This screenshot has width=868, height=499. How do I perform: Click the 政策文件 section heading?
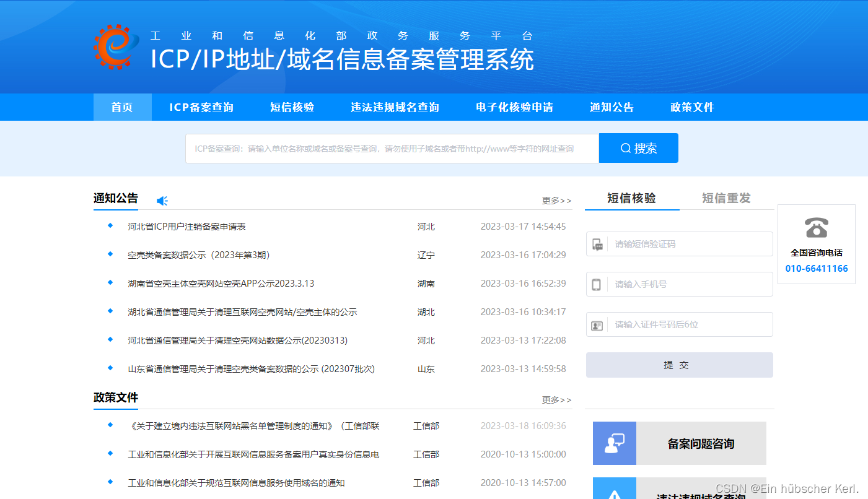point(116,397)
